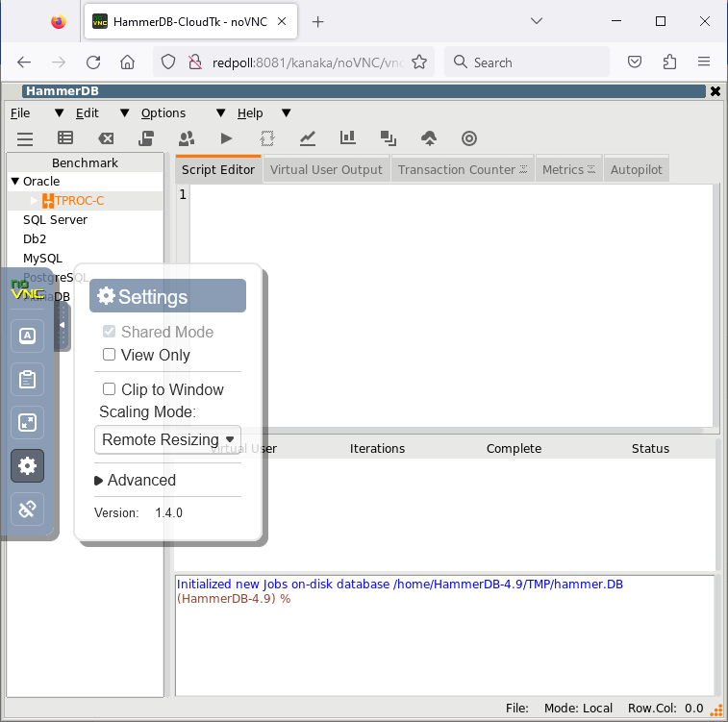
Task: Click the clear editor backspace-shaped icon
Action: [107, 138]
